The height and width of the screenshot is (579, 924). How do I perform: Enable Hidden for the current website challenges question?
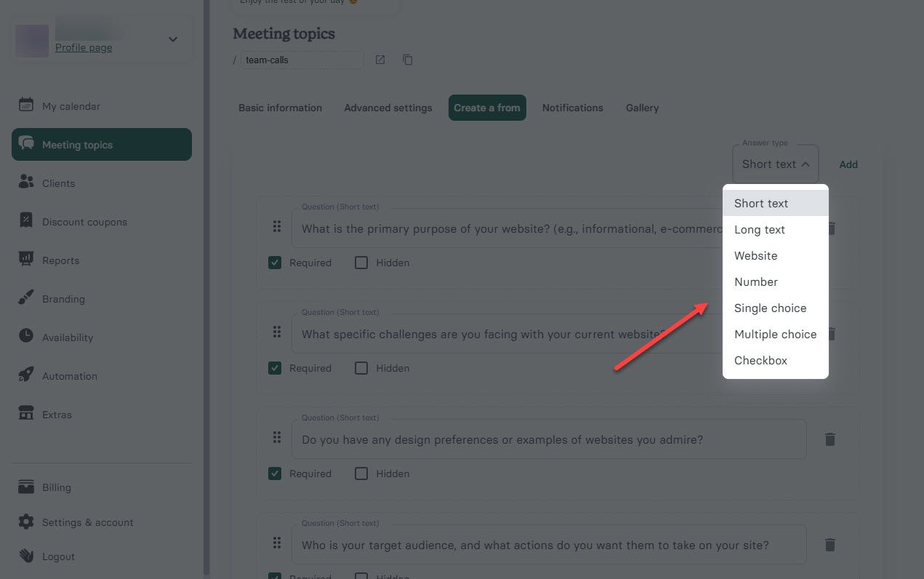[361, 367]
